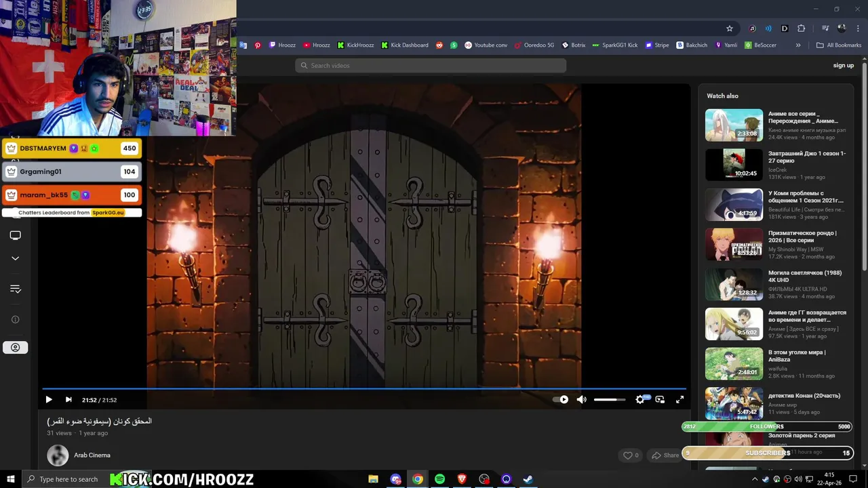This screenshot has height=488, width=868.
Task: Open the Windows notification center
Action: pos(853,479)
